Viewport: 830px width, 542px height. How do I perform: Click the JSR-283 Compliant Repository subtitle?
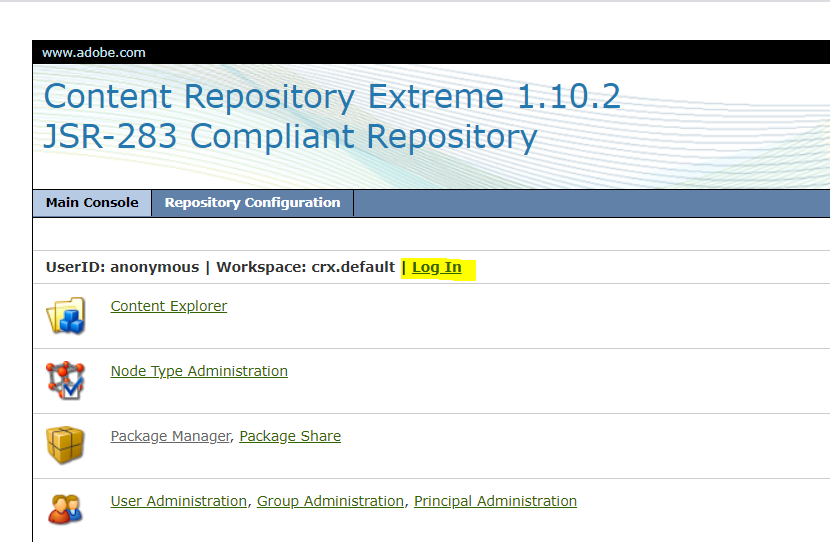point(290,136)
